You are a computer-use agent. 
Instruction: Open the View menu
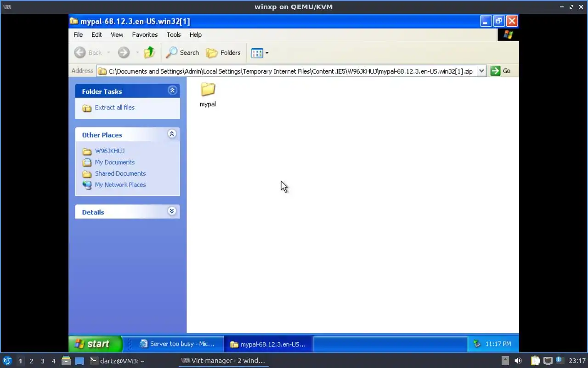(x=117, y=34)
